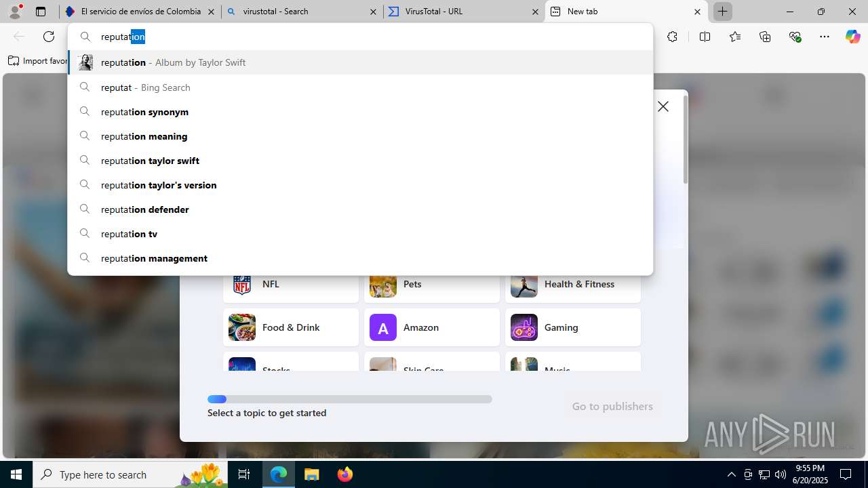This screenshot has height=488, width=868.
Task: Close the VirusTotal - URL tab
Action: [x=535, y=12]
